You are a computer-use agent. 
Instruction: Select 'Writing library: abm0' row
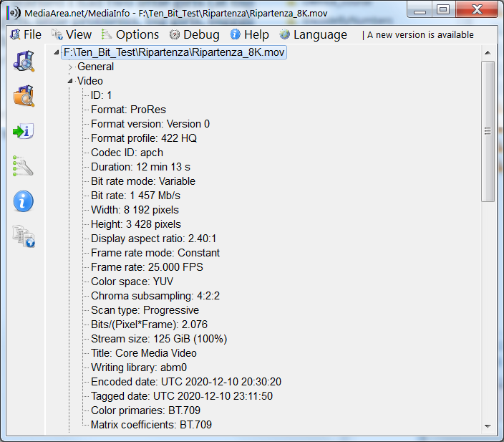(x=139, y=367)
